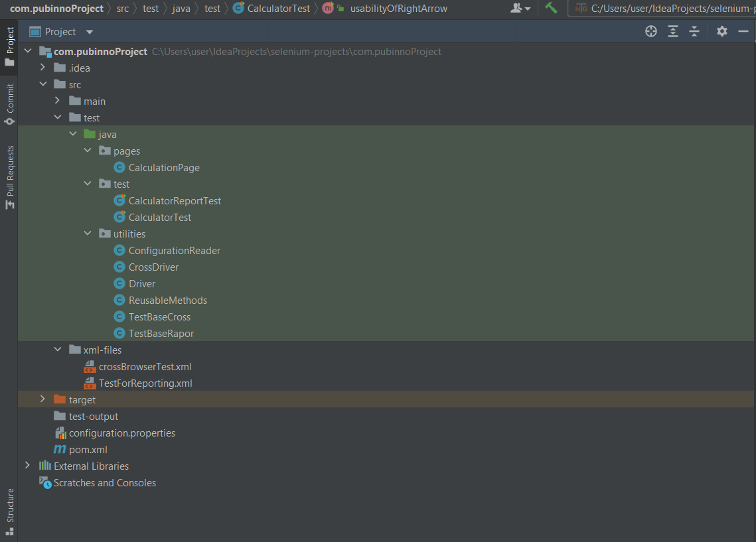This screenshot has height=542, width=756.
Task: Click the test-output folder icon
Action: (60, 416)
